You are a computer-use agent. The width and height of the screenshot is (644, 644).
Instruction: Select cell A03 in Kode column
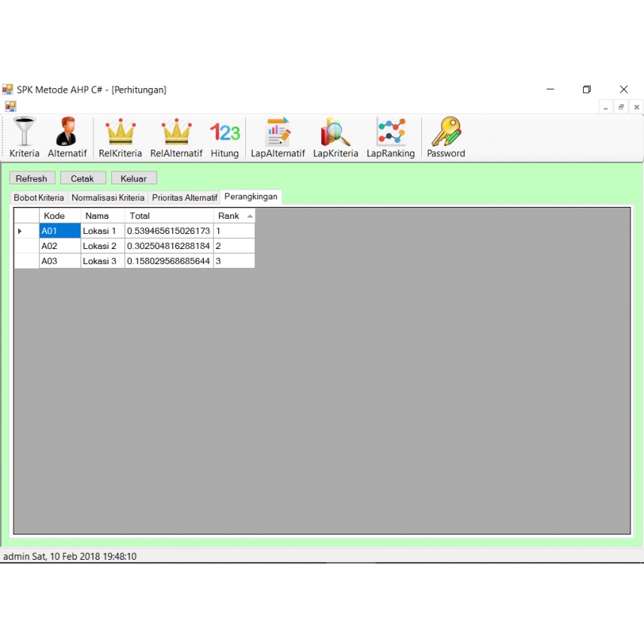coord(60,261)
